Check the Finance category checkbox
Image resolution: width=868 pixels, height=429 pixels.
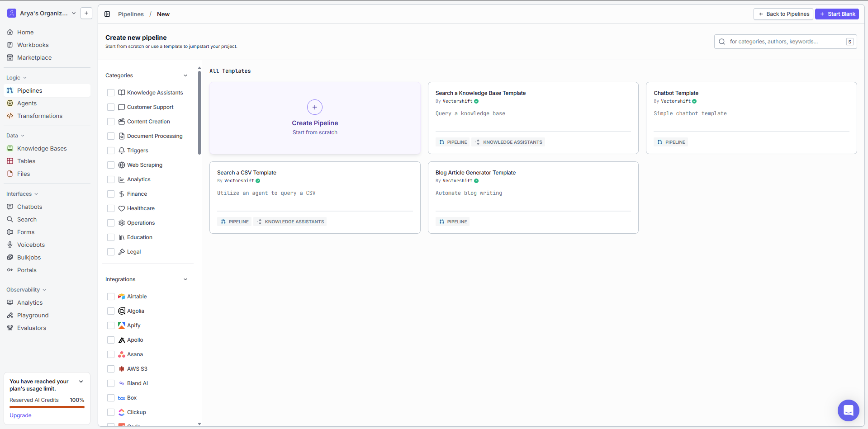point(111,194)
